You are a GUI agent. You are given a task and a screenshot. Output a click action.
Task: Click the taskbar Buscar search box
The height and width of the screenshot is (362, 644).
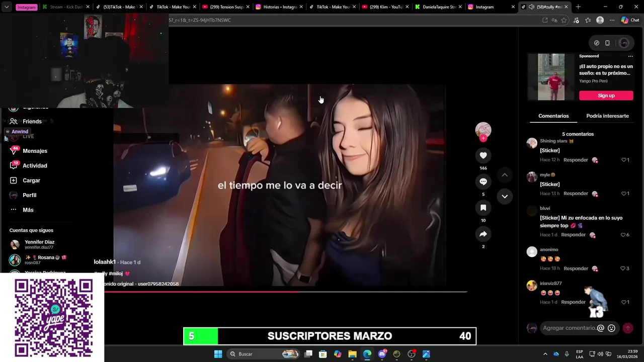tap(263, 354)
